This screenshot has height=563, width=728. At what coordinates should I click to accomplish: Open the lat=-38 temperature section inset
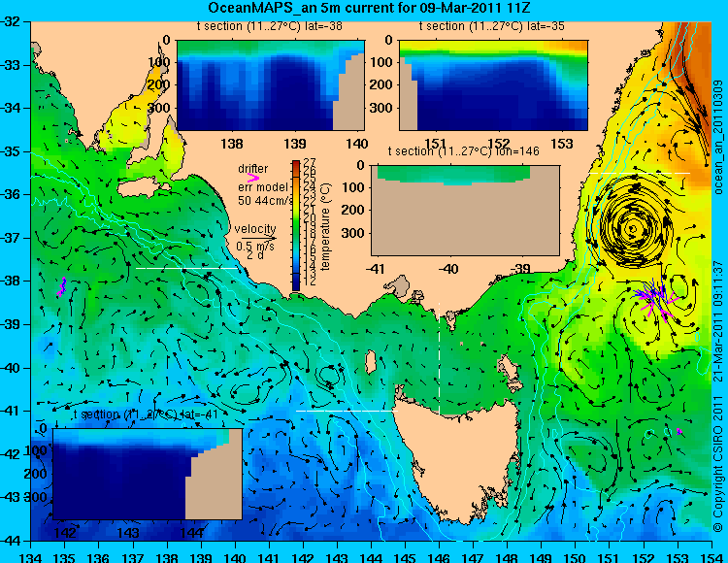[271, 85]
